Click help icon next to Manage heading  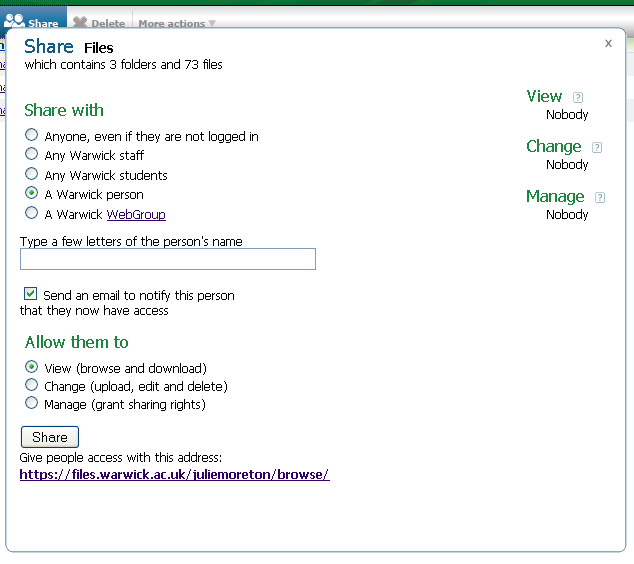tap(600, 198)
